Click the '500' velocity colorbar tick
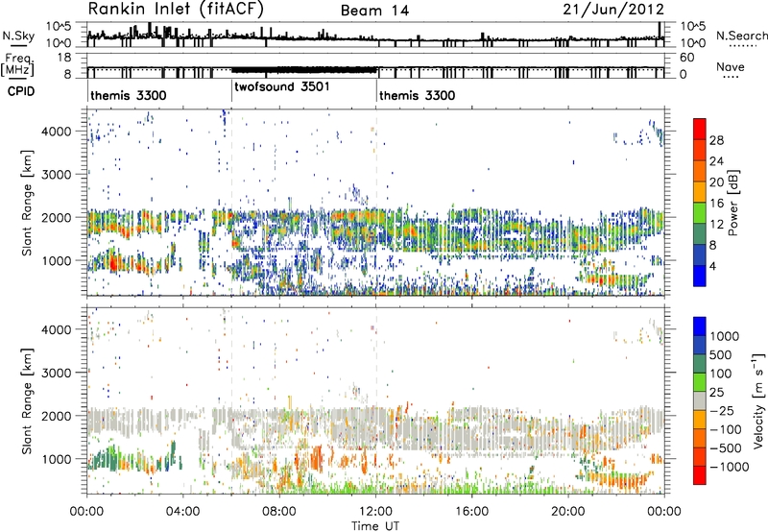The image size is (768, 532). coord(721,354)
